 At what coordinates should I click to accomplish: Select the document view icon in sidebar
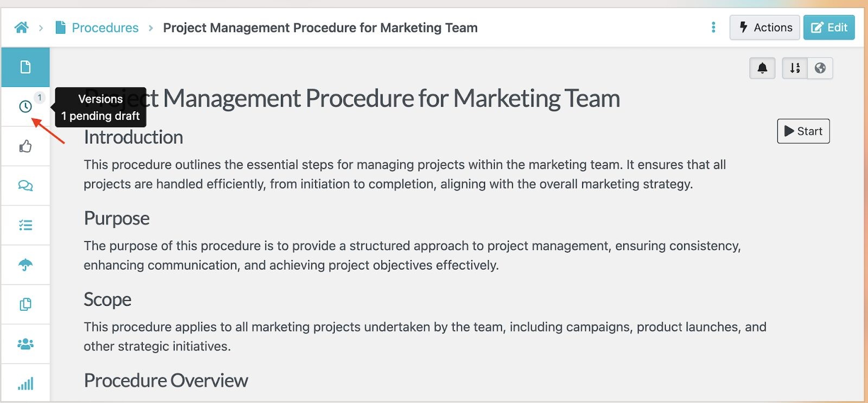tap(25, 67)
